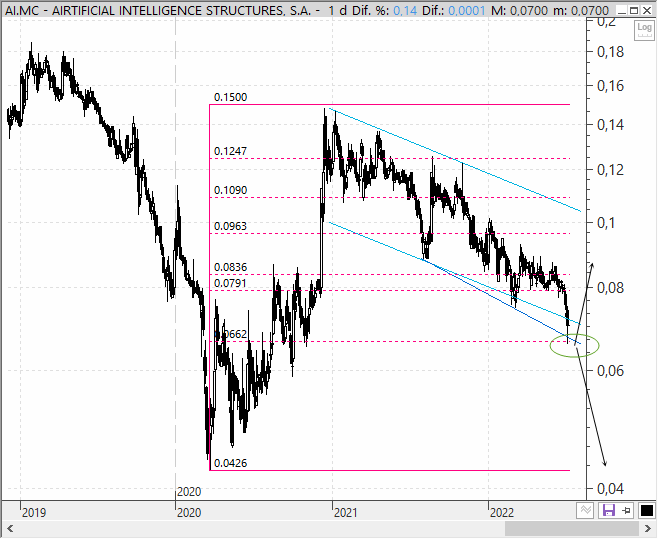Screen dimensions: 658x539
Task: Click the 0.0426 Fibonacci level label
Action: point(230,463)
